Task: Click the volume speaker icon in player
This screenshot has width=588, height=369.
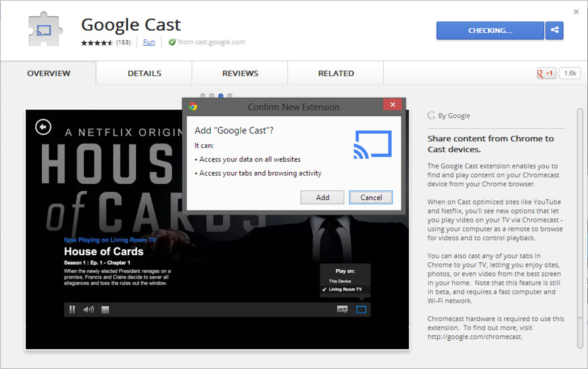Action: pyautogui.click(x=89, y=310)
